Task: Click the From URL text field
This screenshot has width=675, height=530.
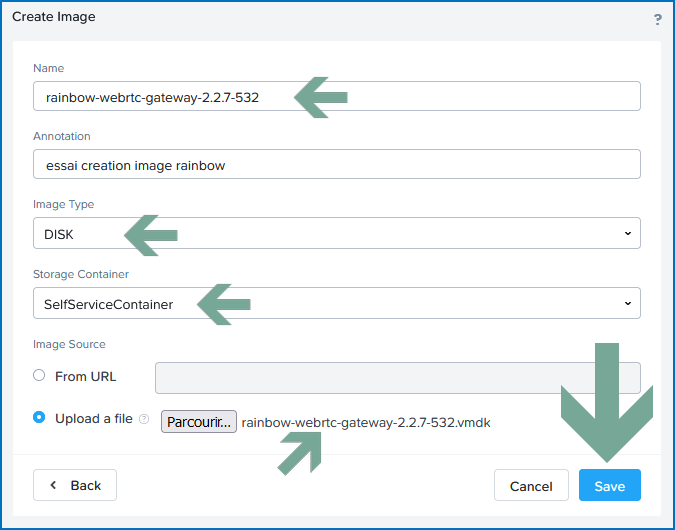Action: point(398,378)
